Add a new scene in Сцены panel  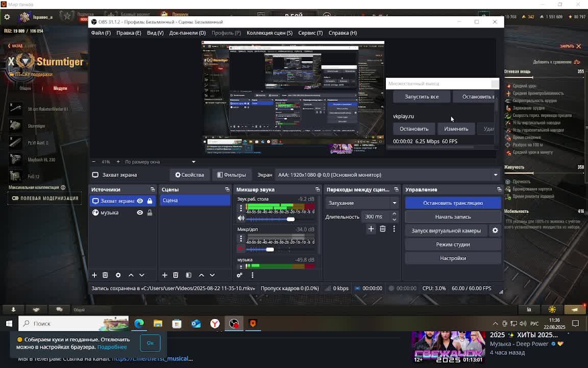165,275
